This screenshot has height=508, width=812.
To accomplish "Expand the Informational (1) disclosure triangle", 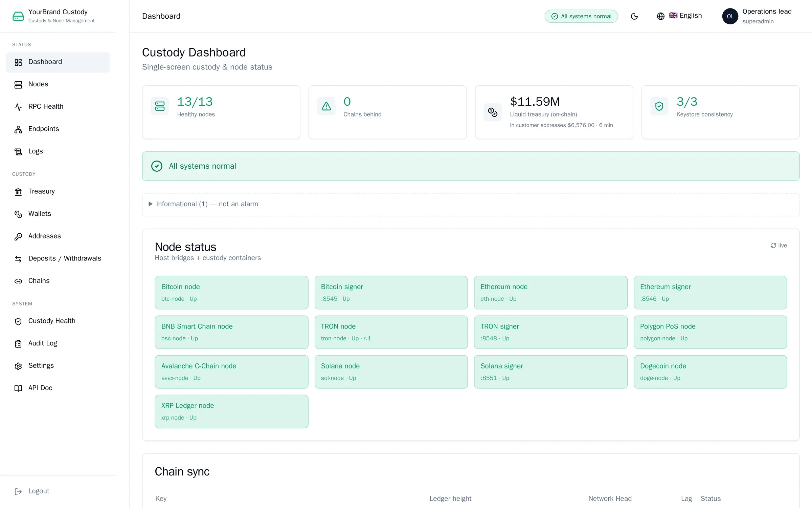I will [x=151, y=204].
